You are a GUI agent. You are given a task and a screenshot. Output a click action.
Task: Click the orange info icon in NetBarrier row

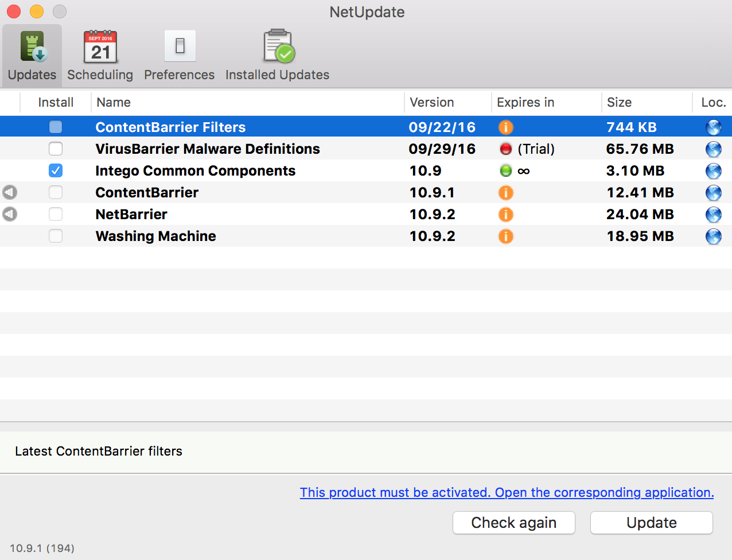coord(506,214)
